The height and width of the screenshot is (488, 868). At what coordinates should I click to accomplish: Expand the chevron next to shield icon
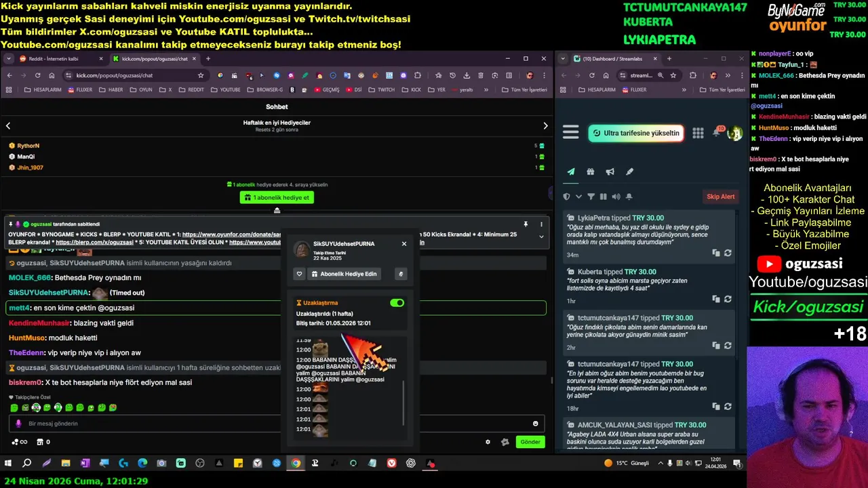578,197
